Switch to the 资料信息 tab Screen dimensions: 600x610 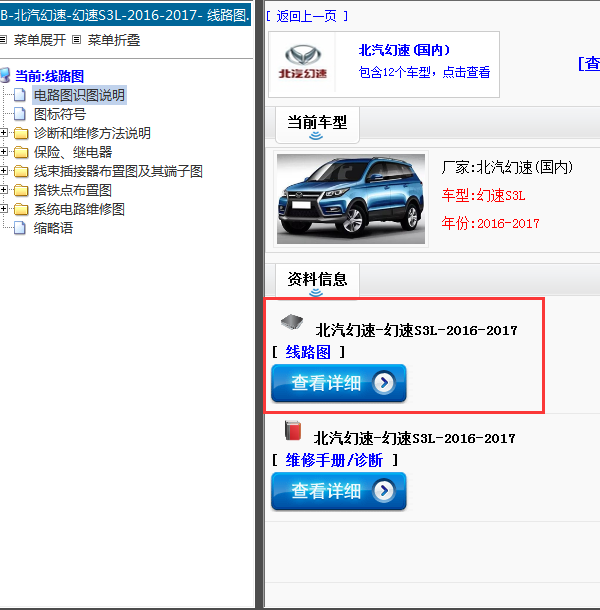[x=317, y=281]
